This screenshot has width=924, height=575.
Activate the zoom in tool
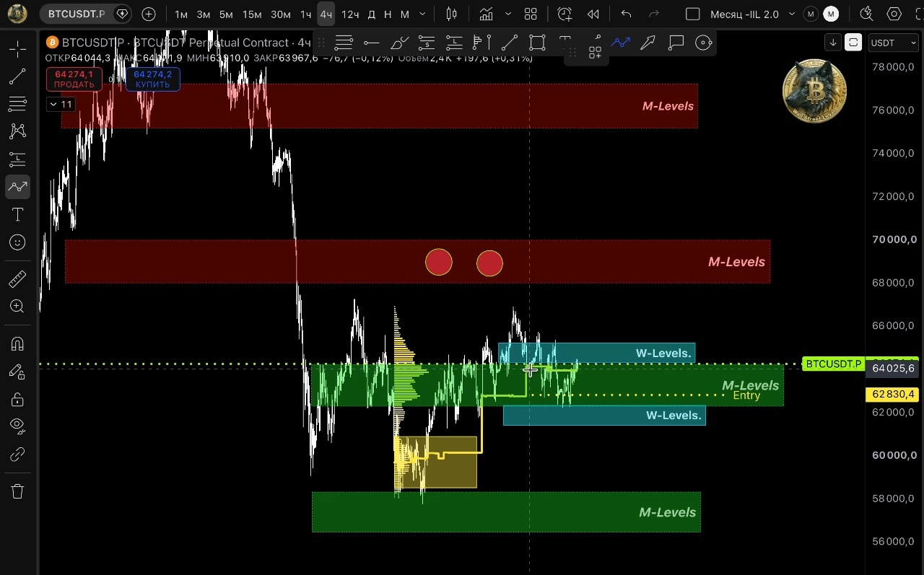pos(17,306)
